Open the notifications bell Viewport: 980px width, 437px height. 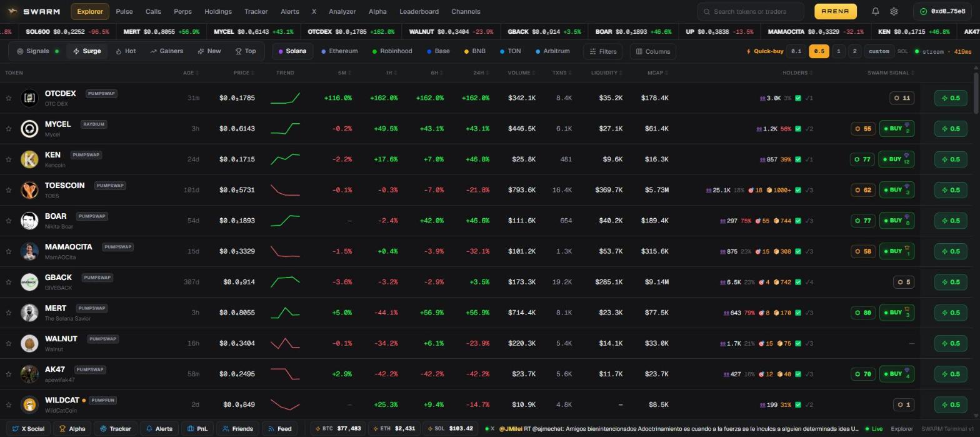[x=876, y=11]
